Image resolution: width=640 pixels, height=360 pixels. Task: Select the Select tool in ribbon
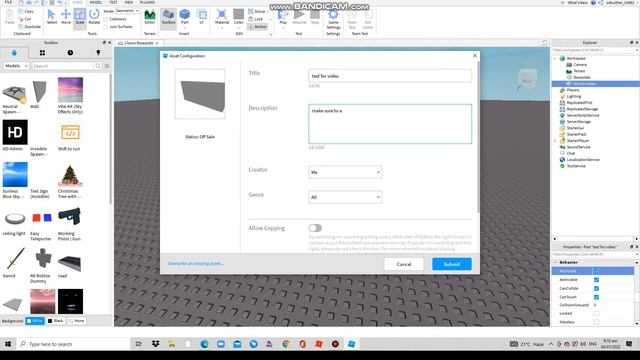point(51,17)
